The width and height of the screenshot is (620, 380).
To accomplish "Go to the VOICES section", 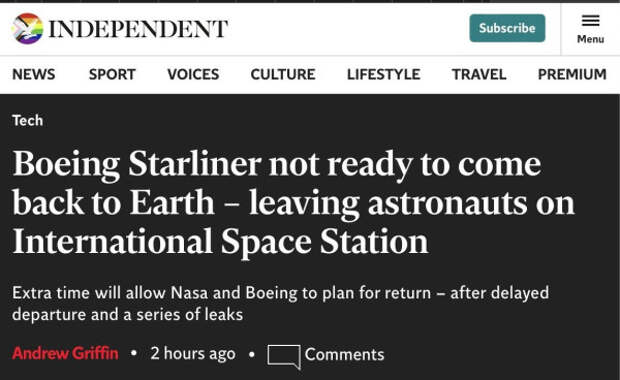I will [x=193, y=74].
